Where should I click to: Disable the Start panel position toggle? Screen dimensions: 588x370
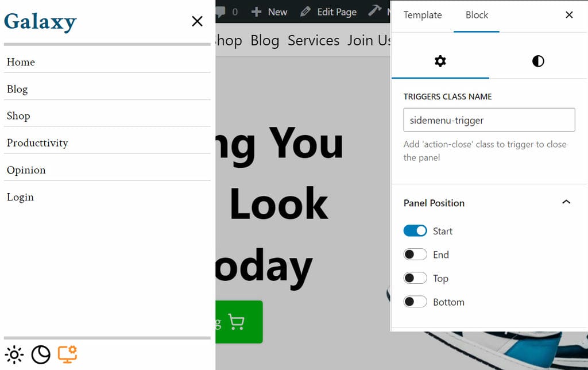(415, 230)
